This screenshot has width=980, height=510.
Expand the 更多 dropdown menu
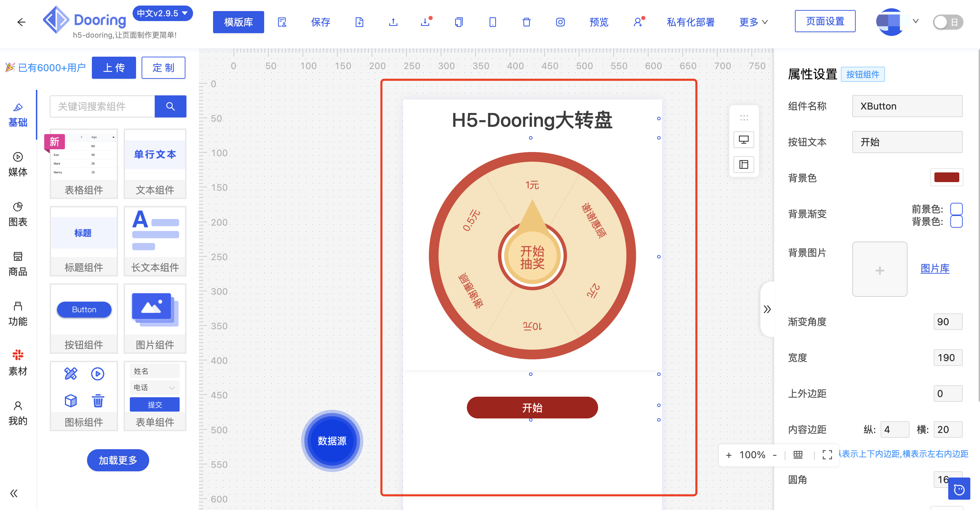[753, 22]
